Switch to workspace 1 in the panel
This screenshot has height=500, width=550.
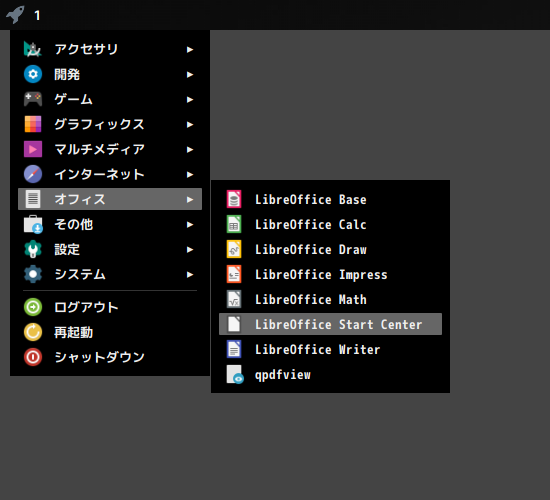pos(37,15)
